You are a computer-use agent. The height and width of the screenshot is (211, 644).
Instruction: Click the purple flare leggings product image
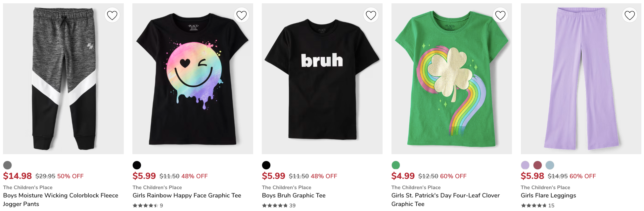coord(581,79)
